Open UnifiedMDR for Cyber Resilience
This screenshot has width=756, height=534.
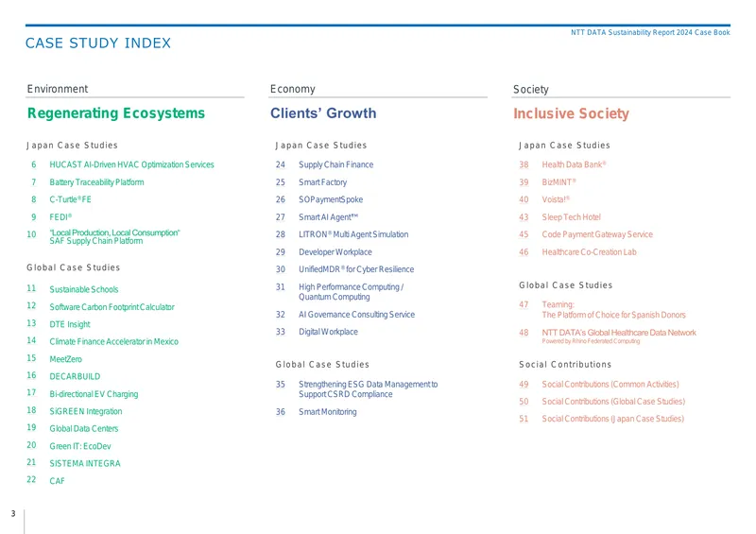tap(356, 269)
